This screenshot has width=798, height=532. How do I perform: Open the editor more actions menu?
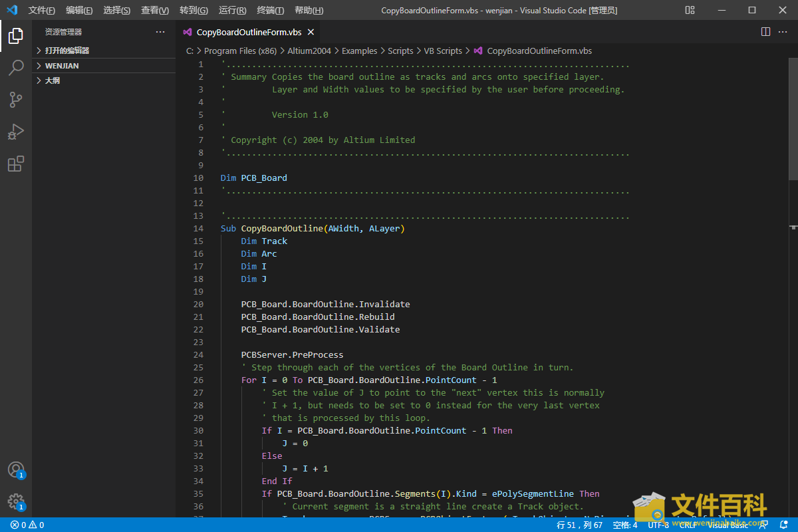click(x=784, y=32)
